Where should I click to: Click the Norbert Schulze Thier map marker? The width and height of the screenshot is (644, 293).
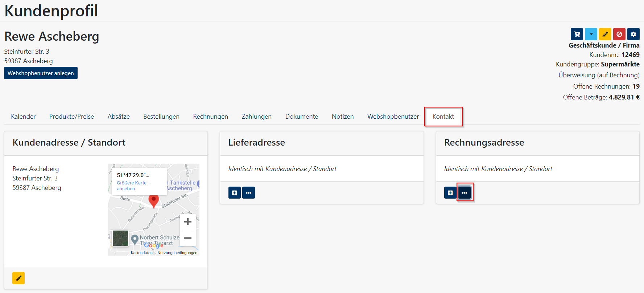click(x=135, y=239)
